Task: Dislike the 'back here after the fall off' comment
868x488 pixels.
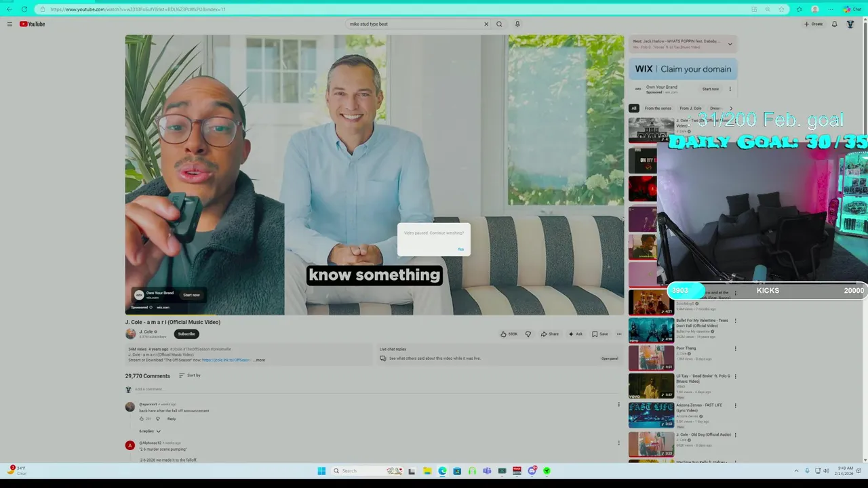Action: (158, 419)
